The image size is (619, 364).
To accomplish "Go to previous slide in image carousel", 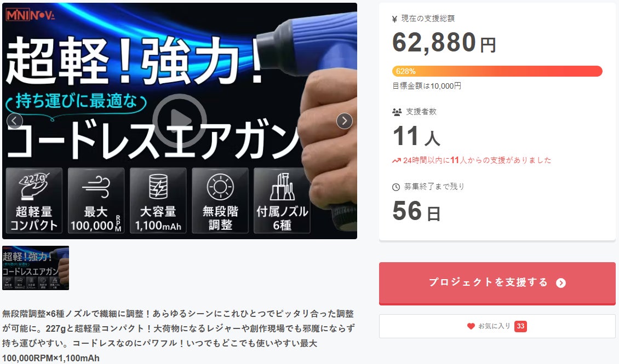I will [15, 121].
